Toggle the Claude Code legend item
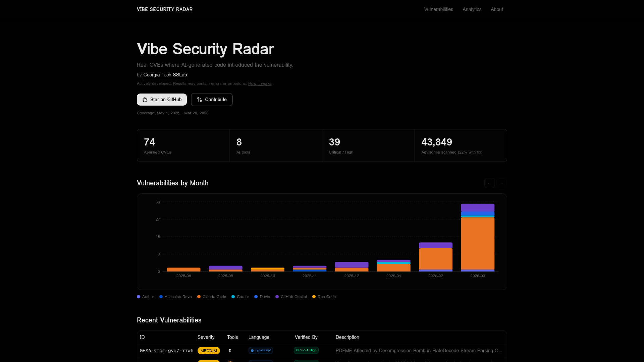 pos(212,297)
